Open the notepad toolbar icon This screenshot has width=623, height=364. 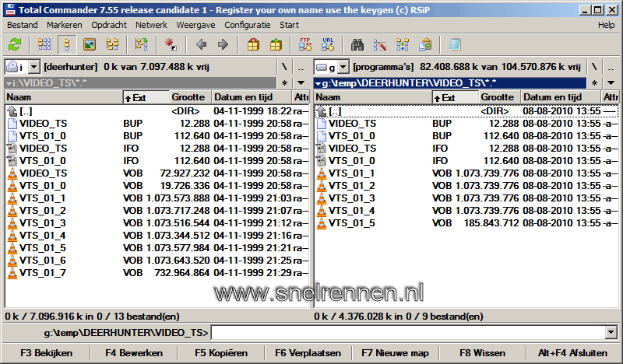pos(455,44)
